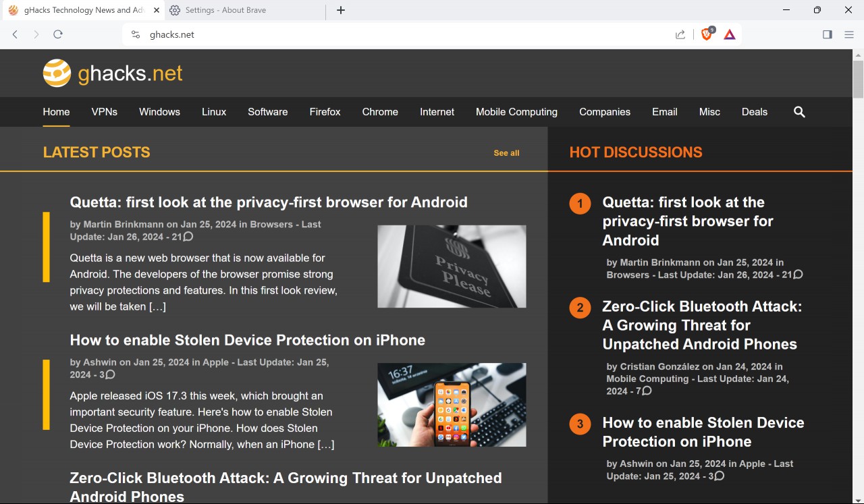Screen dimensions: 864x504
Task: Close the gHacks Technology News tab
Action: pyautogui.click(x=157, y=10)
